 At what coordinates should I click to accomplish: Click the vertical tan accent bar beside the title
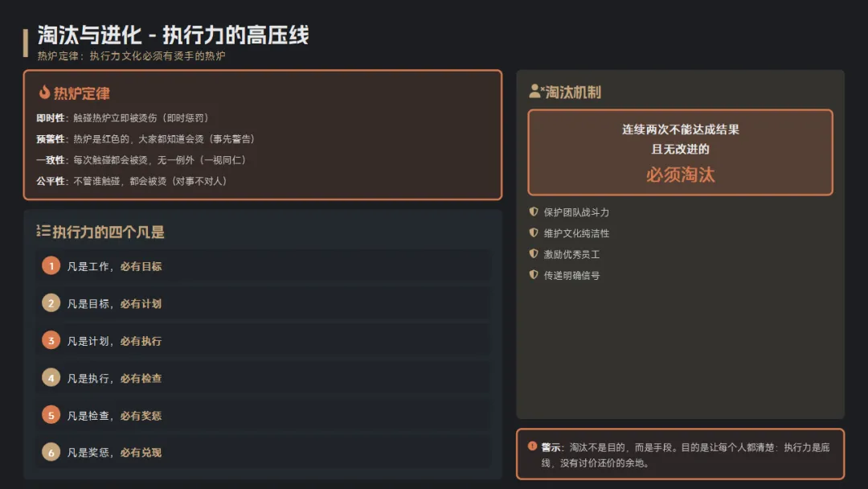click(26, 43)
